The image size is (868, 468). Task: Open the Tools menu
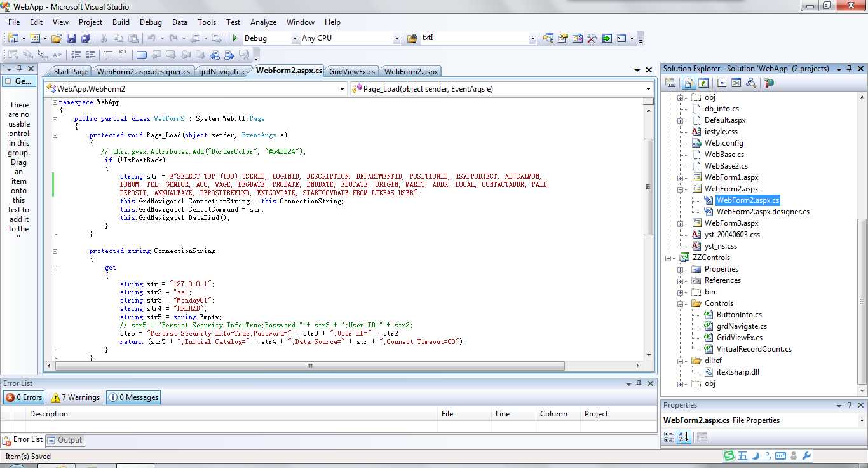coord(207,22)
